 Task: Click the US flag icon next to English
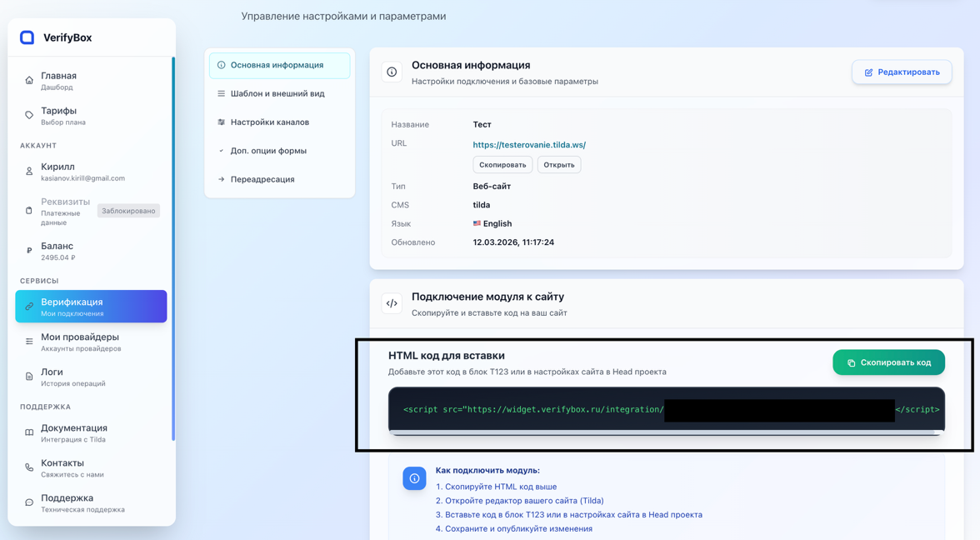[477, 223]
